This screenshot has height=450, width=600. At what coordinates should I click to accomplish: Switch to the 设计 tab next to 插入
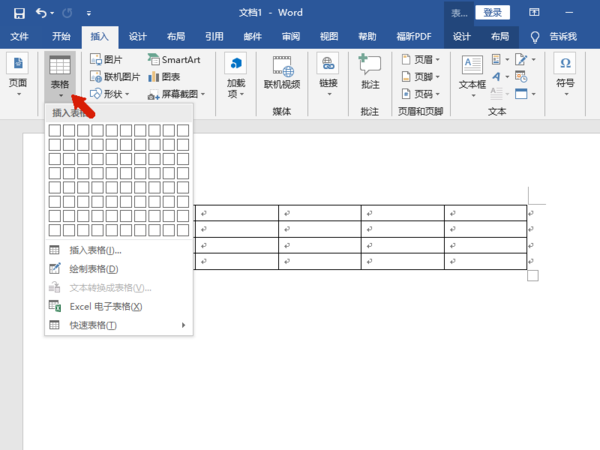tap(138, 36)
